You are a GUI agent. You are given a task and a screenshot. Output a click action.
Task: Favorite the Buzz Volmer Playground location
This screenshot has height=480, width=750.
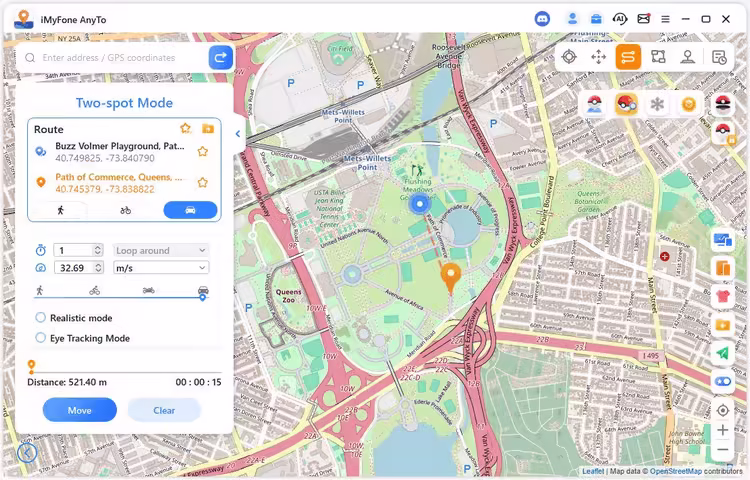point(202,152)
